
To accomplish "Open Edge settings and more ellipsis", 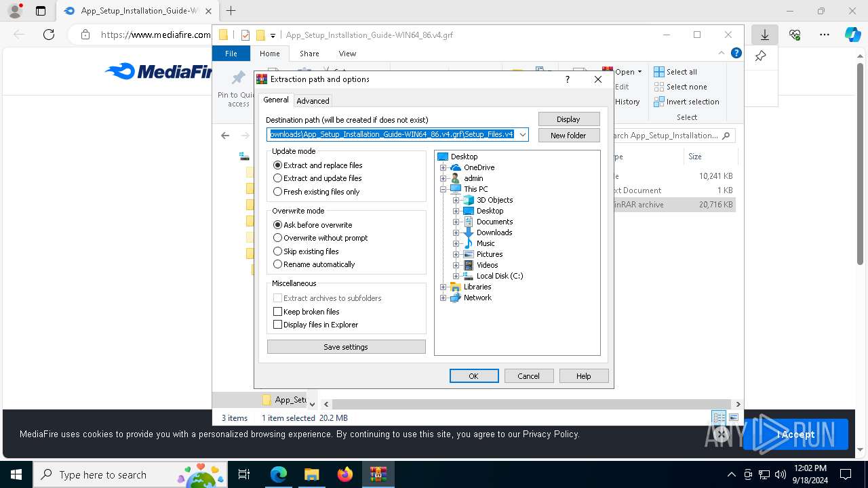I will 825,35.
